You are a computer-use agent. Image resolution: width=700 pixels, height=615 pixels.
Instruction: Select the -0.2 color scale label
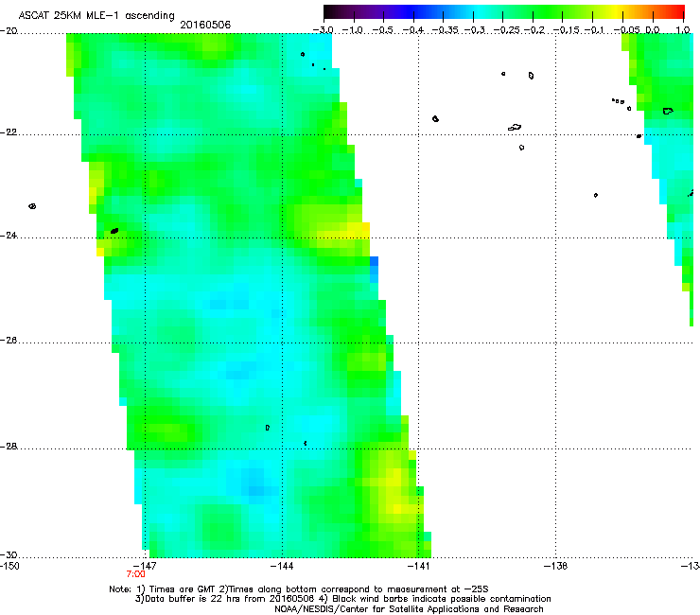[x=534, y=30]
